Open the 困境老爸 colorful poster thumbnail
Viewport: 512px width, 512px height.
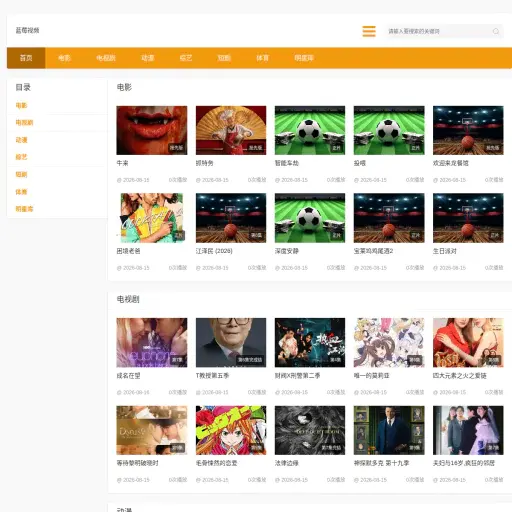[152, 218]
